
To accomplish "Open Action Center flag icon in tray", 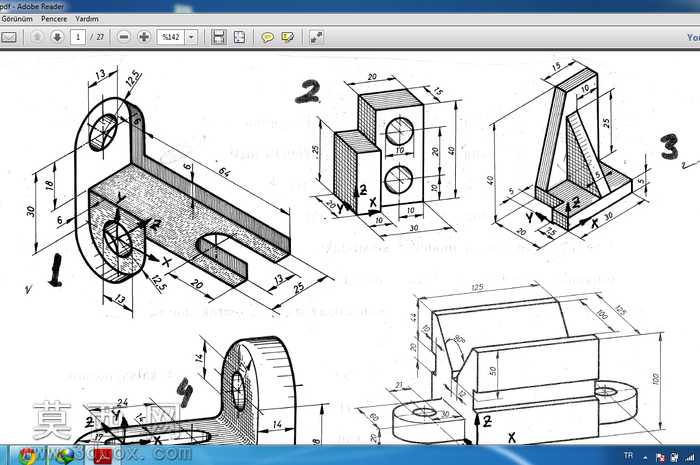I will tap(661, 457).
